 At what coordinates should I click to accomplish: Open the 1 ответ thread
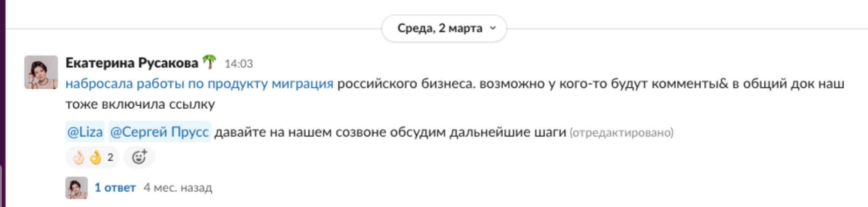click(115, 187)
